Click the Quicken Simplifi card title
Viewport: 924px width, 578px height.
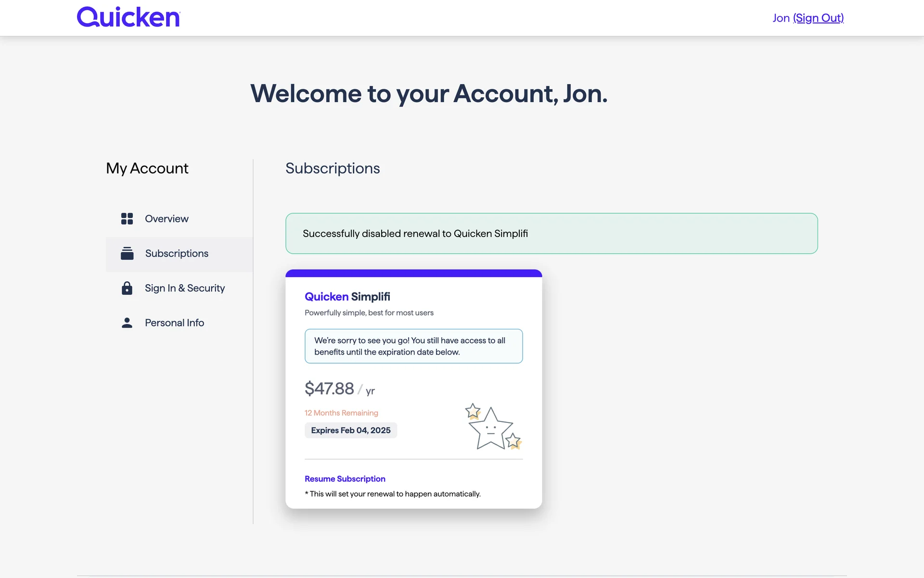(x=347, y=297)
